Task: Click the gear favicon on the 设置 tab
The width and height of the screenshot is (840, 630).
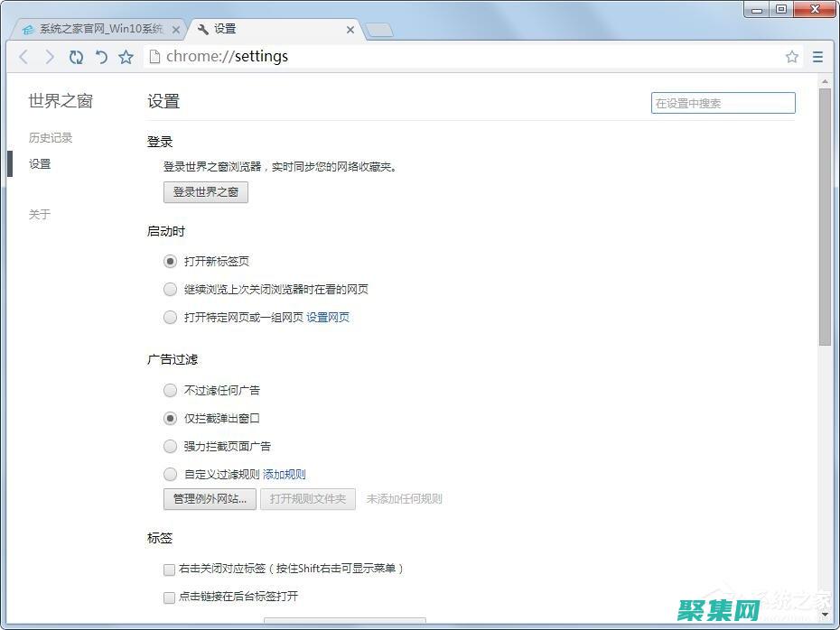Action: point(203,28)
